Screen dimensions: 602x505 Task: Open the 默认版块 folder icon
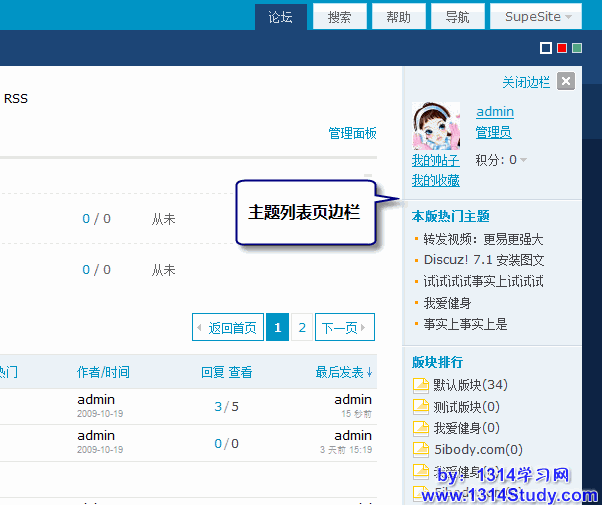[421, 385]
